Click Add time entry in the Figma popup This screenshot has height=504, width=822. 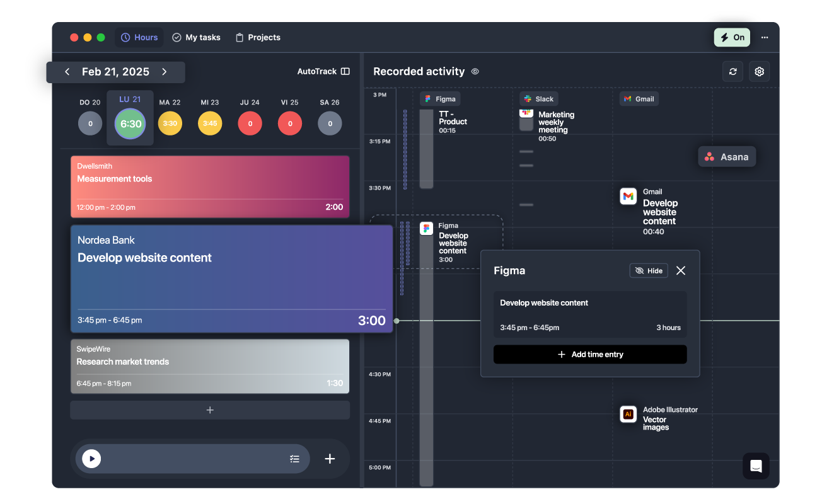[589, 354]
